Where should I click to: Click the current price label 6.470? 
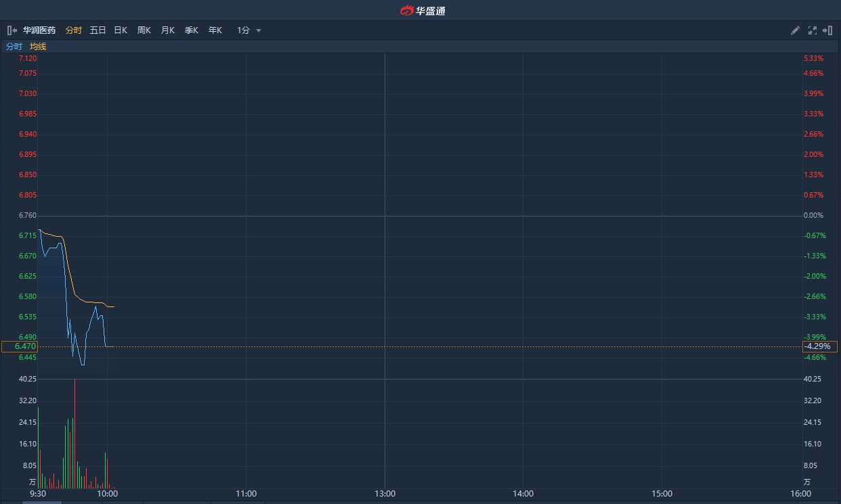pos(20,346)
